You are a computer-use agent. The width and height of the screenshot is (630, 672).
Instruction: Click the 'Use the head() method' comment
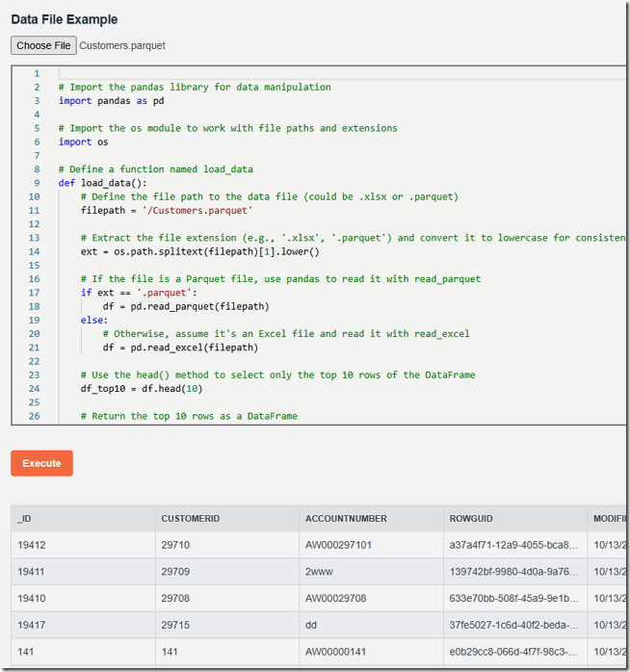(x=277, y=375)
